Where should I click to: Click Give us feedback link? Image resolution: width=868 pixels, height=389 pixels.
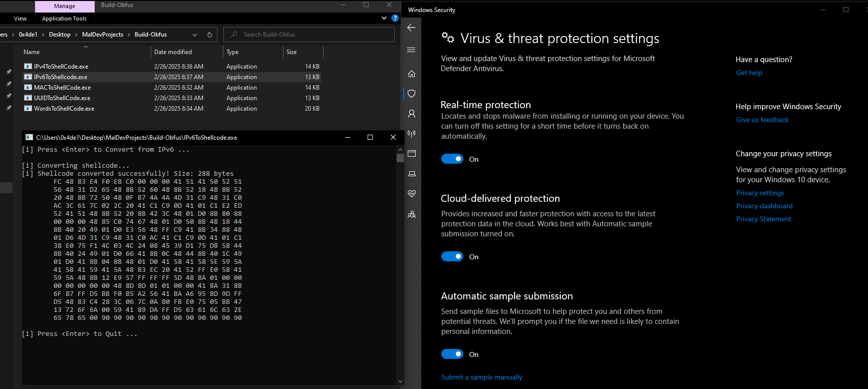pos(762,120)
